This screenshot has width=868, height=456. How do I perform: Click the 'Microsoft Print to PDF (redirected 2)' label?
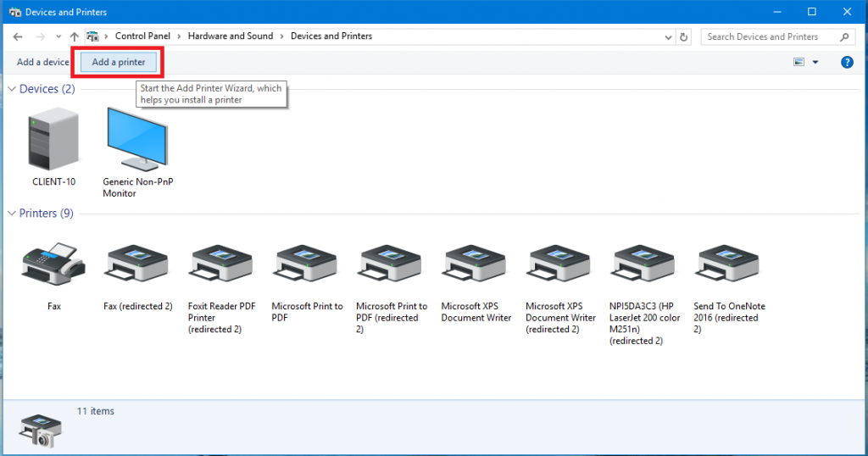[x=392, y=318]
